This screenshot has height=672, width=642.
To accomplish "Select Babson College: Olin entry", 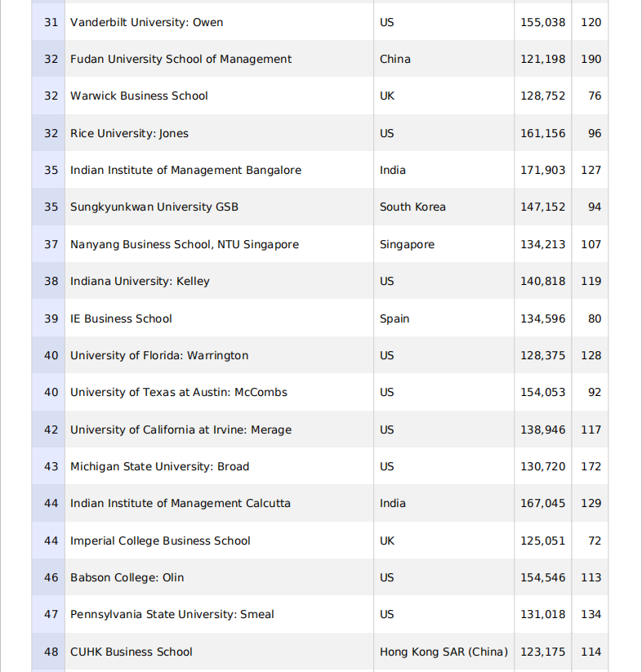I will 127,577.
